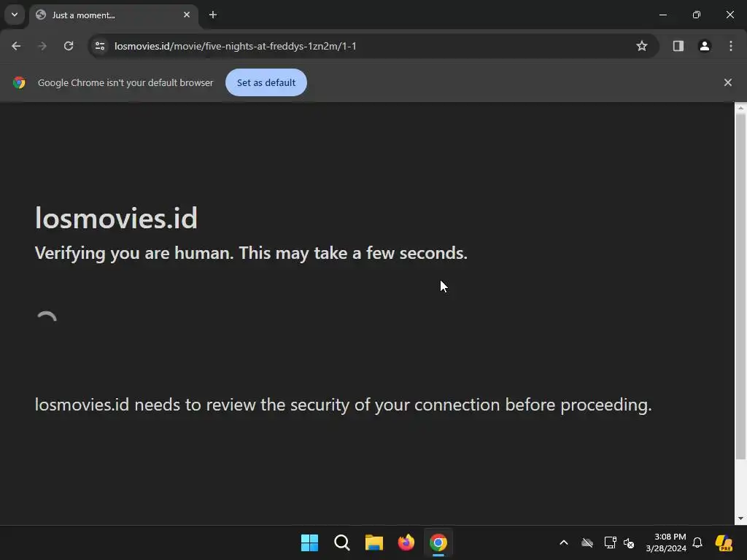This screenshot has width=747, height=560.
Task: Close the 'Just a moment...' tab
Action: (187, 15)
